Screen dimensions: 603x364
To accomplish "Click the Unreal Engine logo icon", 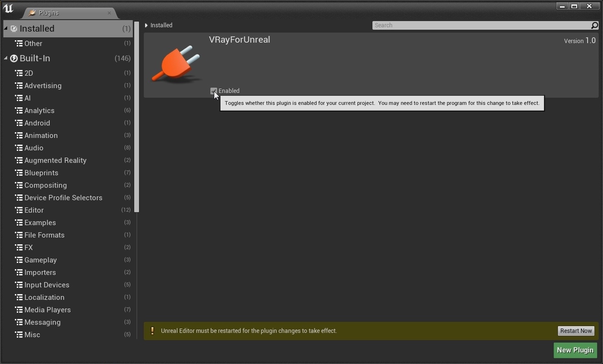I will [x=8, y=8].
